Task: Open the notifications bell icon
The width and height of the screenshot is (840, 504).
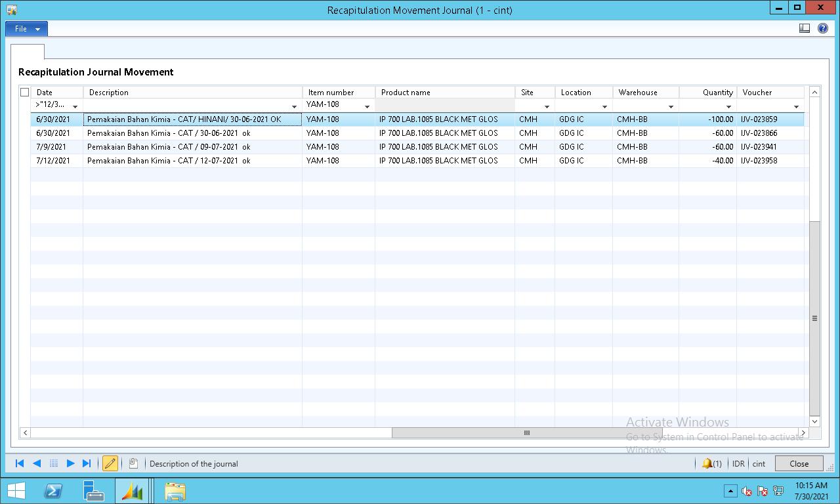Action: (x=707, y=463)
